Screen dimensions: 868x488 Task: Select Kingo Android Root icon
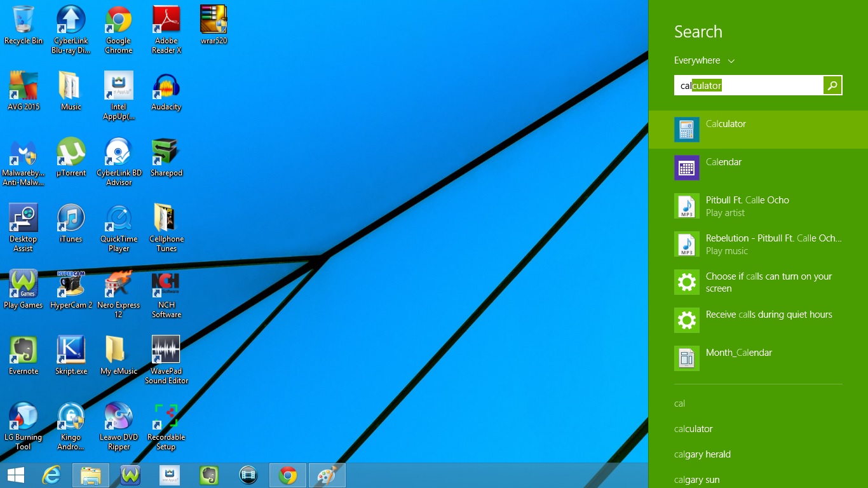[x=71, y=426]
